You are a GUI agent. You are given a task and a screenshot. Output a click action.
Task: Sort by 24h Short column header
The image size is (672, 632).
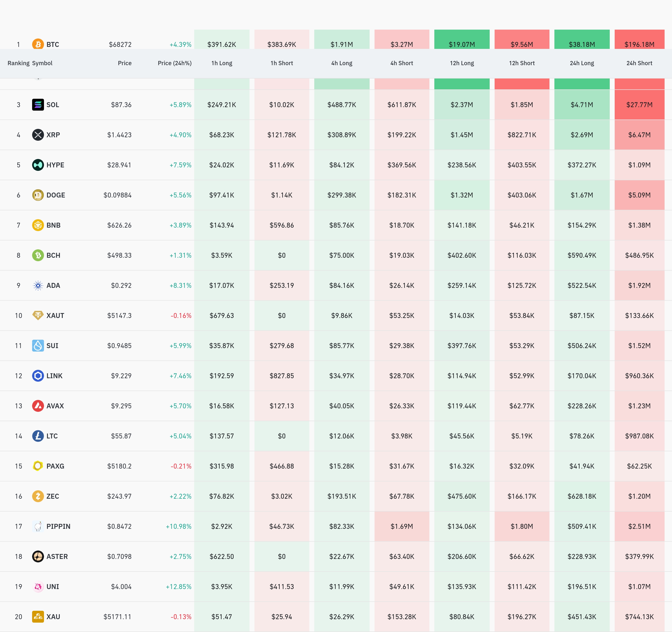[639, 63]
